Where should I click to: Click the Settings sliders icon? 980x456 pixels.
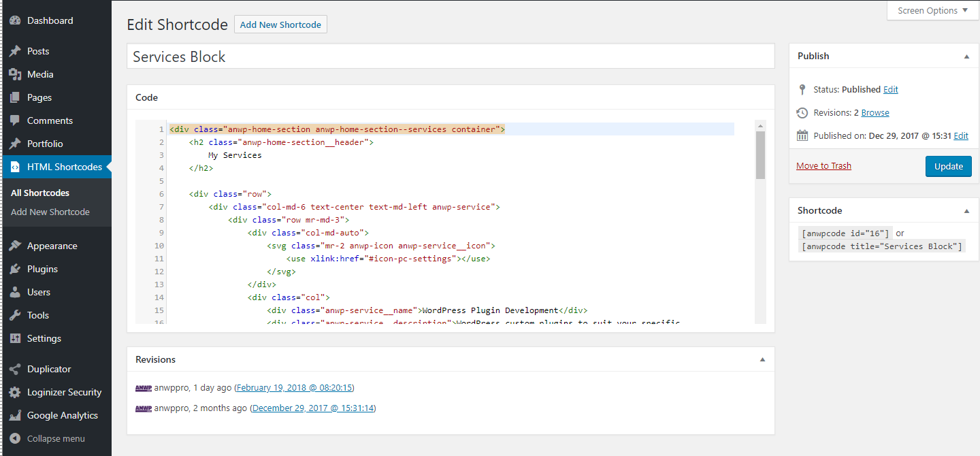coord(15,338)
